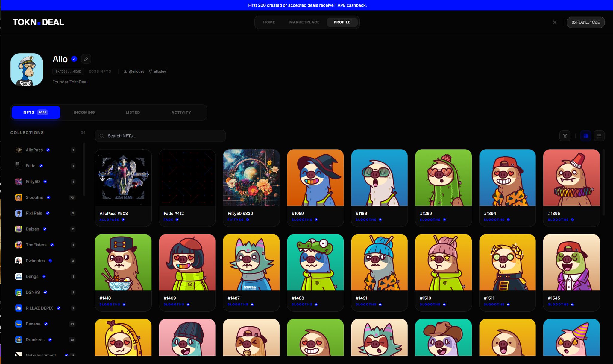Viewport: 613px width, 364px height.
Task: Click the X social icon in header
Action: (554, 22)
